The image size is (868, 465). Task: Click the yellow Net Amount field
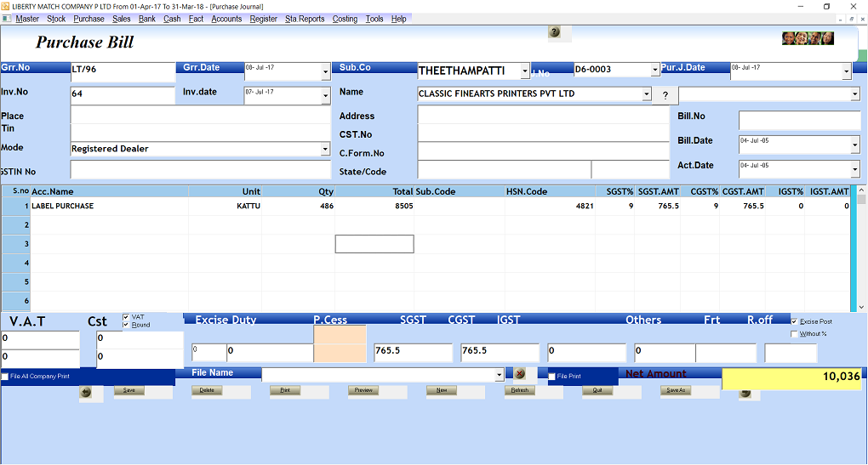[x=792, y=377]
